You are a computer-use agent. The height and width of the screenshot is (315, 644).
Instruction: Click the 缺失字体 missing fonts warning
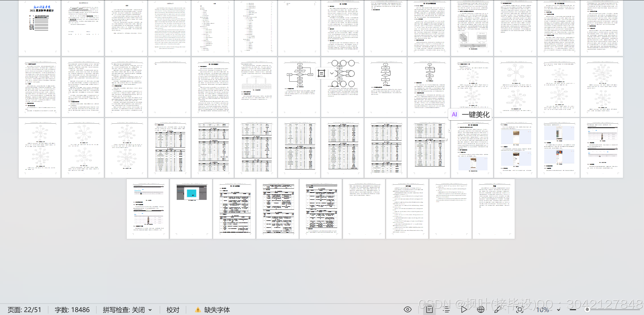coord(212,310)
